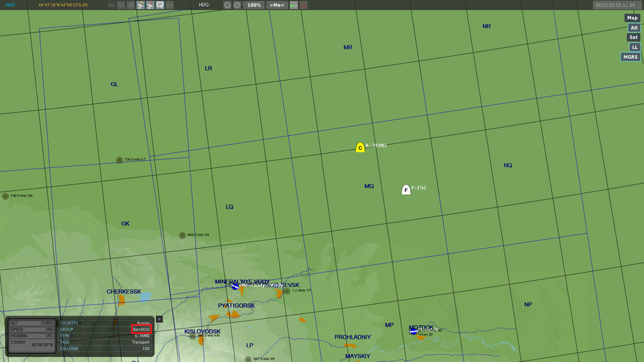Toggle the Alt map layer

coord(634,28)
